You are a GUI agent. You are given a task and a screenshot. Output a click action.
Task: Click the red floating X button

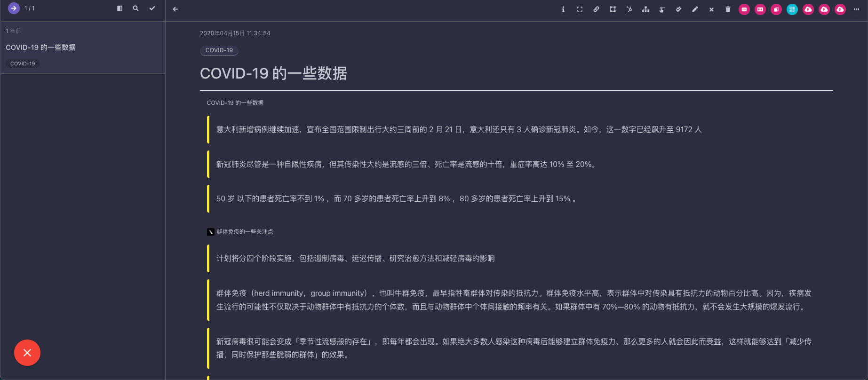pyautogui.click(x=27, y=353)
